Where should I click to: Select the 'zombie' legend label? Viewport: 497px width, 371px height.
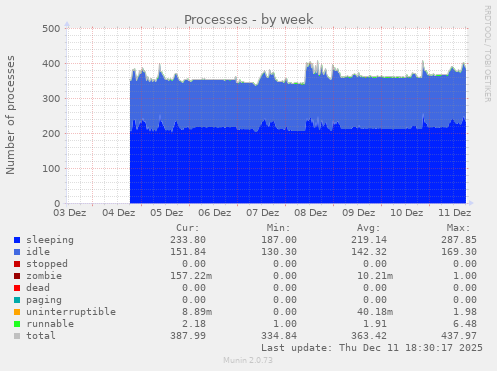coord(44,276)
